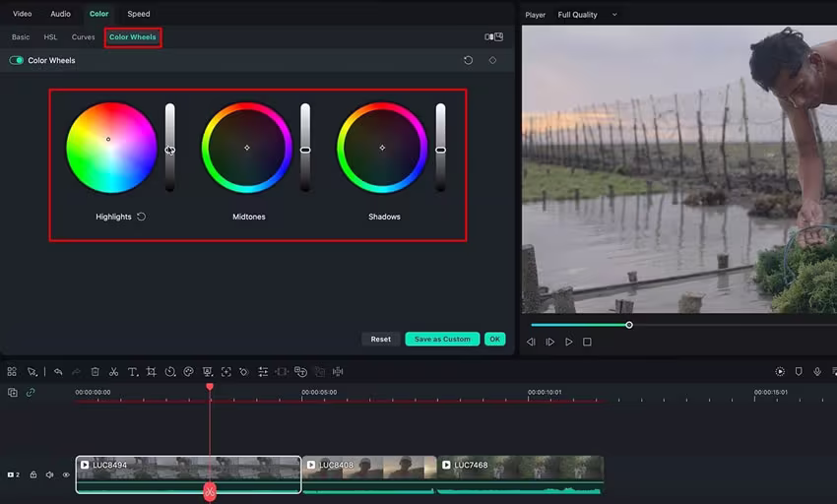Open the Curves sub-tab

click(x=84, y=36)
